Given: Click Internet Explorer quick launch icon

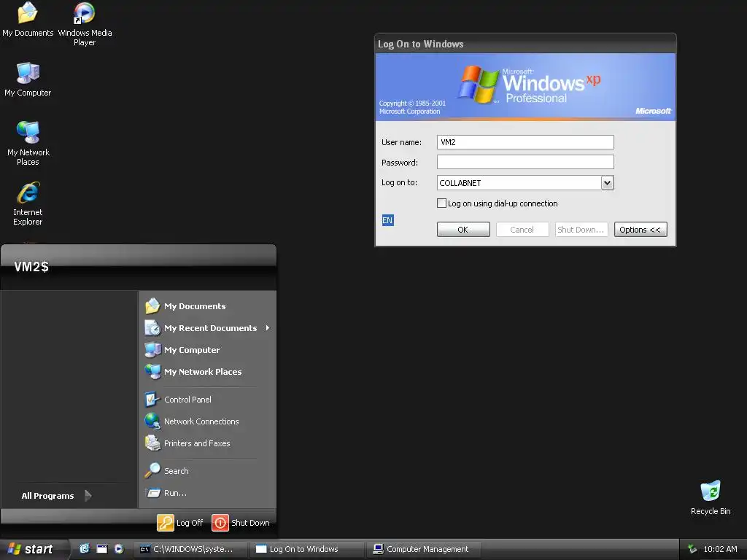Looking at the screenshot, I should click(85, 549).
